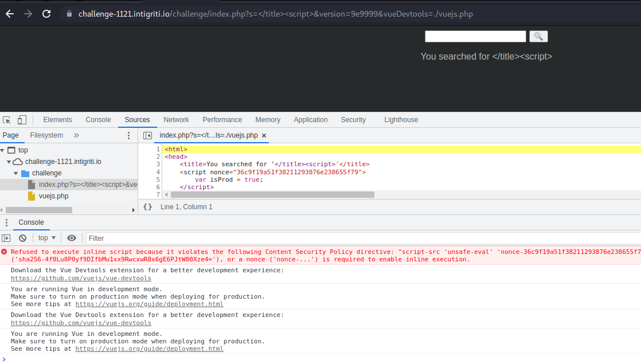Open first vuejs.org deployment guide link

click(149, 304)
